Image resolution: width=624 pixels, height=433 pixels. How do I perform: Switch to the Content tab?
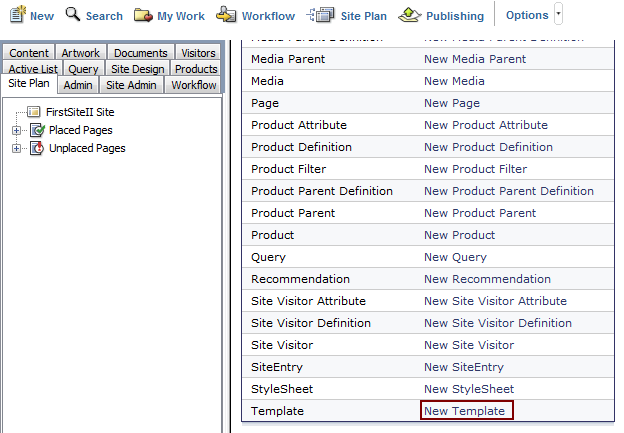point(29,53)
